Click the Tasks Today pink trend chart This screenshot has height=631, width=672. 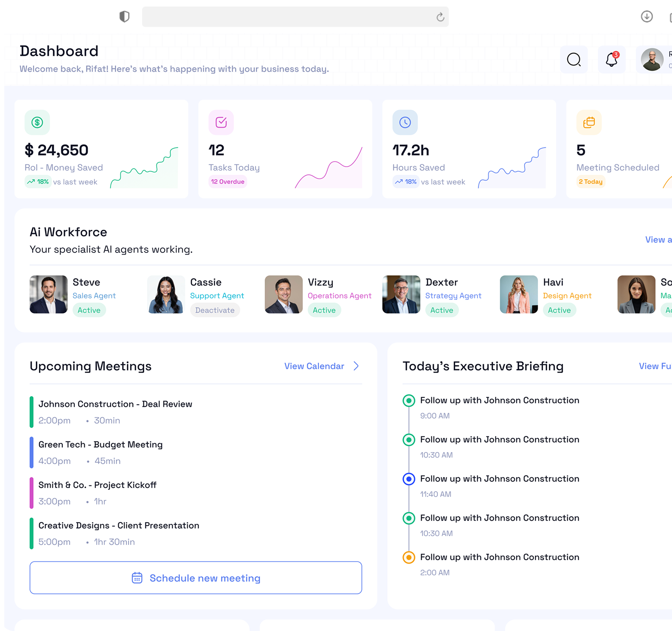(328, 168)
